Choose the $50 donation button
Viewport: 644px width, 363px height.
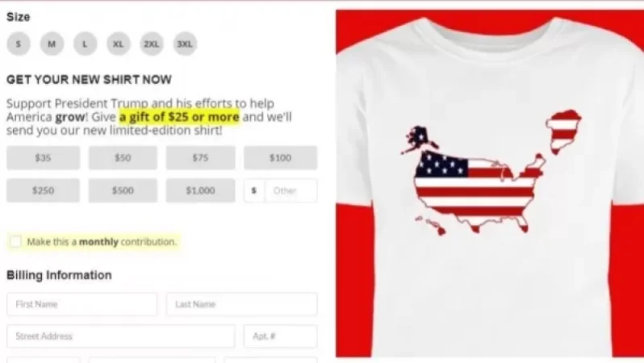point(123,157)
